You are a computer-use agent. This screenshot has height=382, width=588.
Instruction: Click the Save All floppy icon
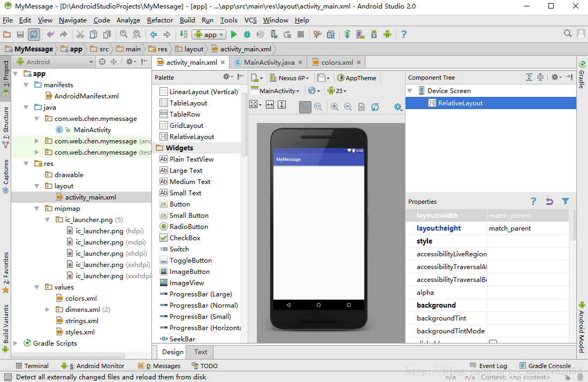(20, 34)
